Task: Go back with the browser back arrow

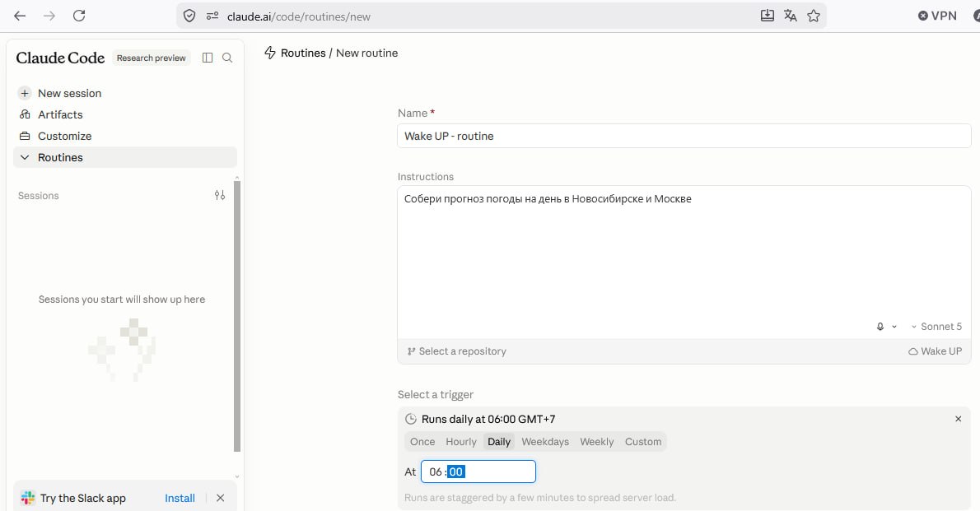Action: [x=20, y=16]
